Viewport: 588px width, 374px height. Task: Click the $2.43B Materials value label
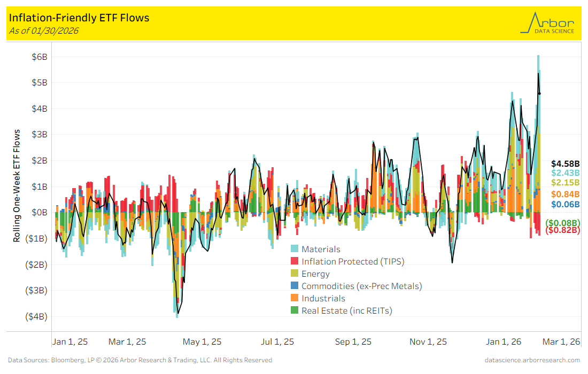tap(565, 173)
